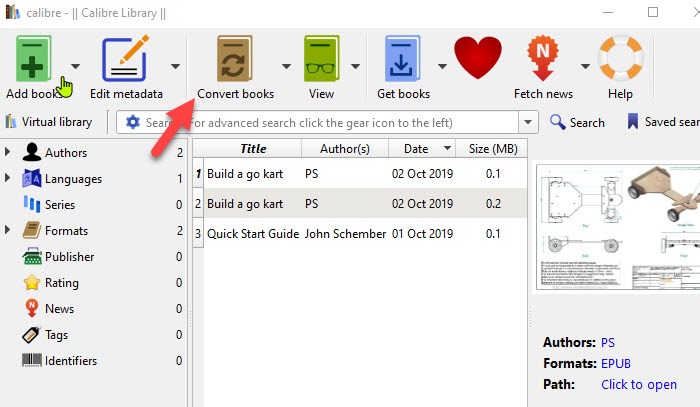Click 01 Oct 2019 date cell

[x=422, y=233]
